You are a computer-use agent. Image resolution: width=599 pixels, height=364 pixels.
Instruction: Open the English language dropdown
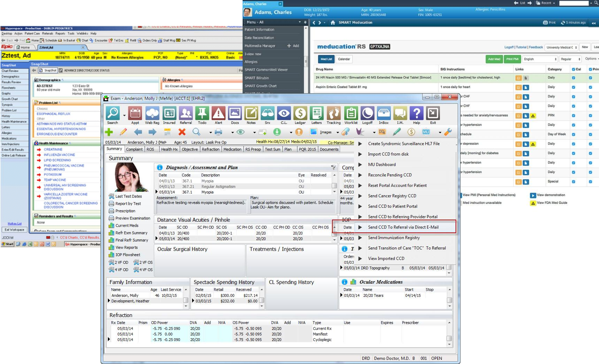coord(540,59)
